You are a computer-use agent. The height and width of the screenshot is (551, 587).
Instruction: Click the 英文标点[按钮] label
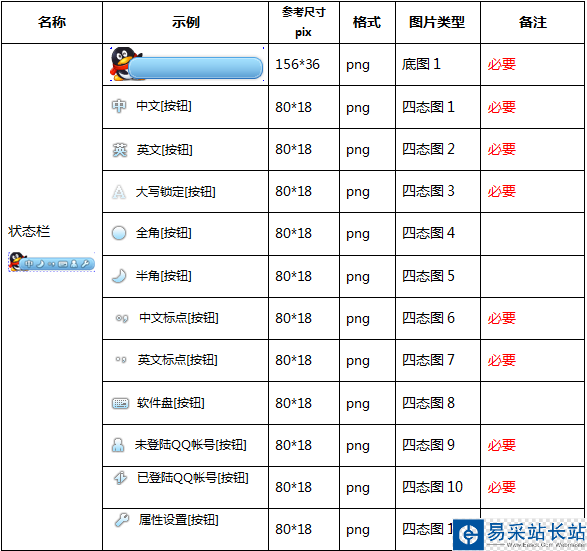click(x=177, y=360)
